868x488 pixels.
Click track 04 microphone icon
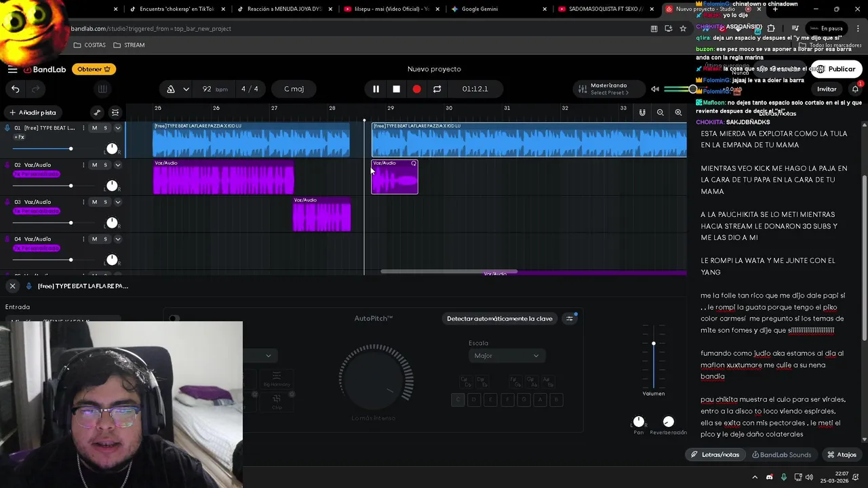(7, 239)
